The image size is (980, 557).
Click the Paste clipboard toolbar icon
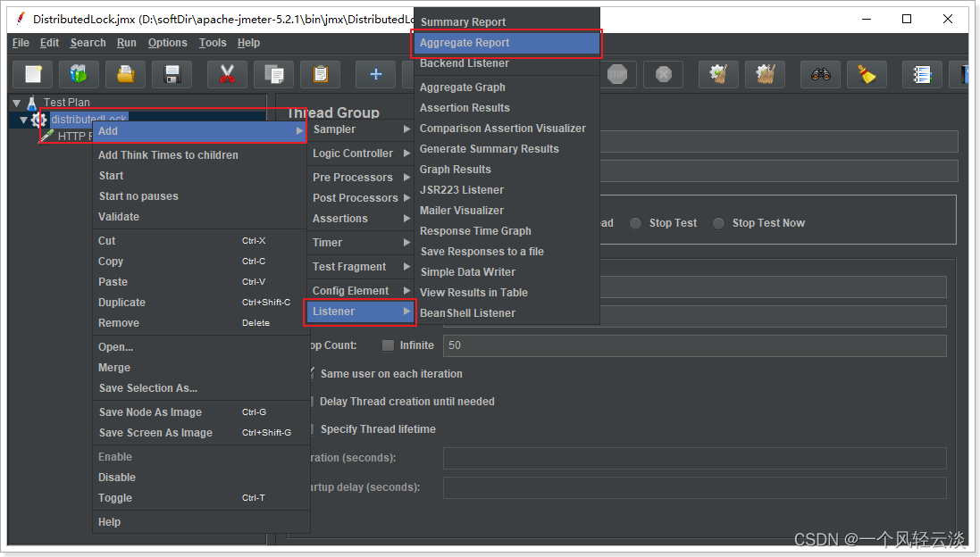click(x=320, y=74)
